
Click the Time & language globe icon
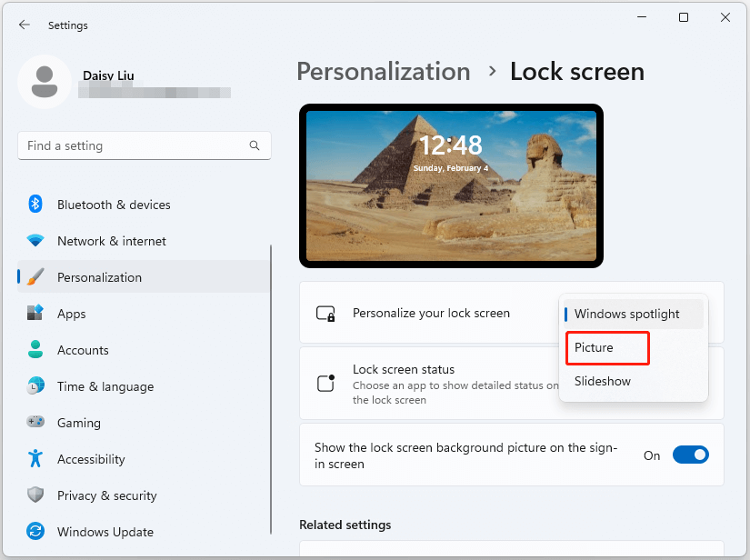35,386
